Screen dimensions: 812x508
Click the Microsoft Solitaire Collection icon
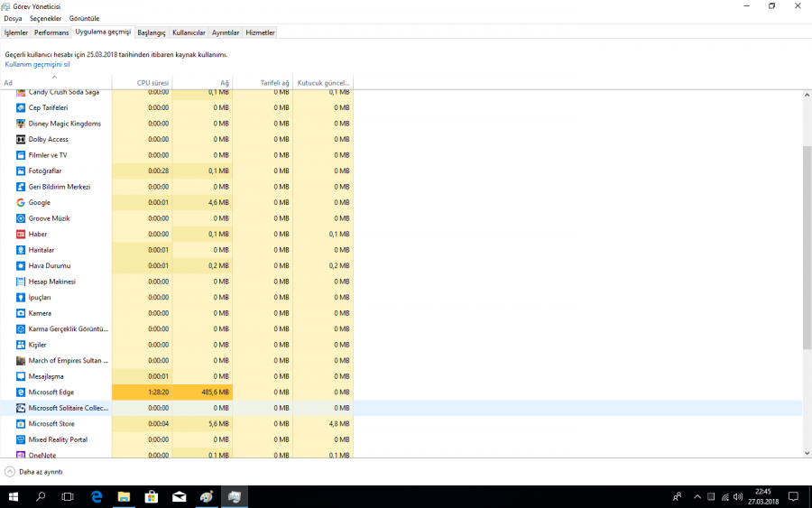[x=21, y=408]
